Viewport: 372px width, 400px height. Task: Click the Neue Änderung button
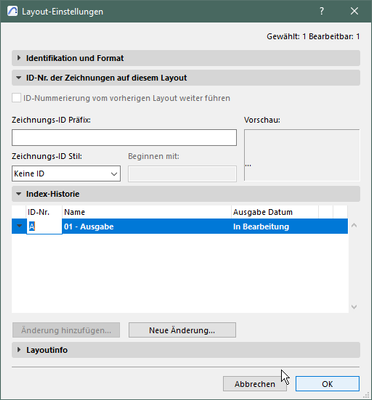coord(182,330)
